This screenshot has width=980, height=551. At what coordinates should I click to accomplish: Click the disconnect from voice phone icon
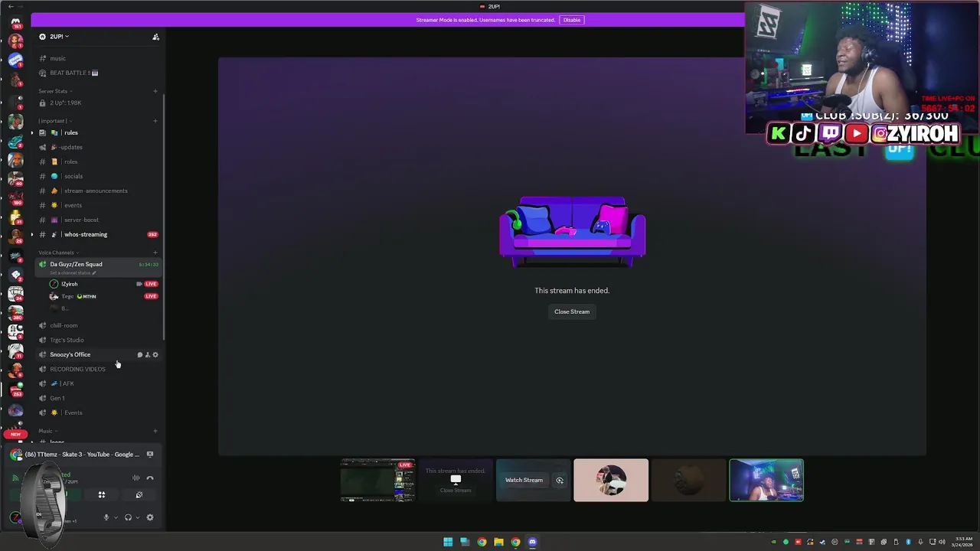[x=150, y=478]
